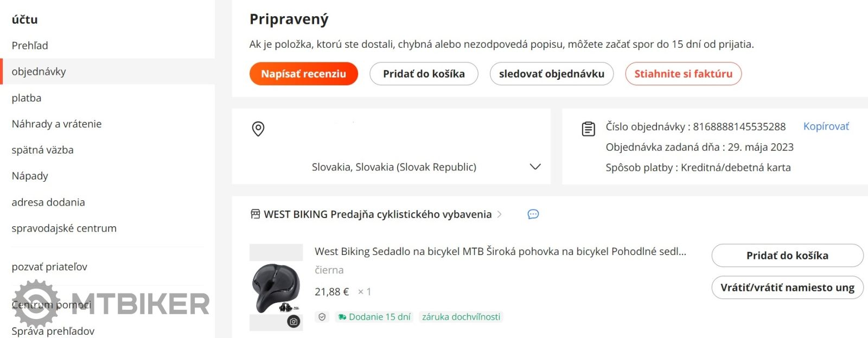The image size is (868, 338).
Task: Open WEST BIKING store via arrow chevron
Action: [x=500, y=214]
